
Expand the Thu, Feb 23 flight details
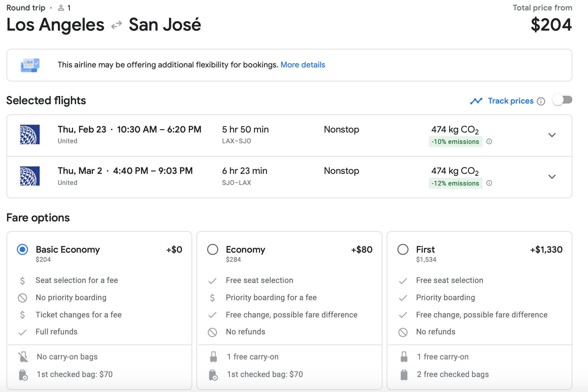(552, 135)
